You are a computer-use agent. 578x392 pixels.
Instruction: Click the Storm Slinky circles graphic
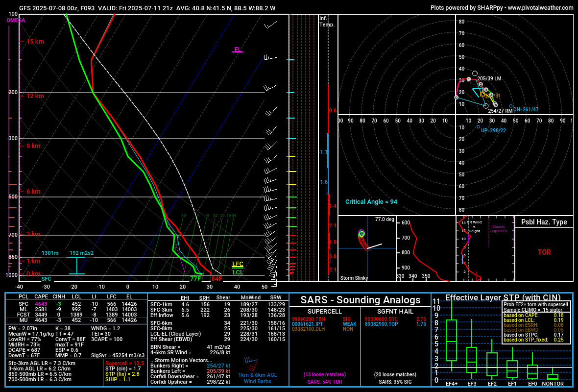pos(362,240)
